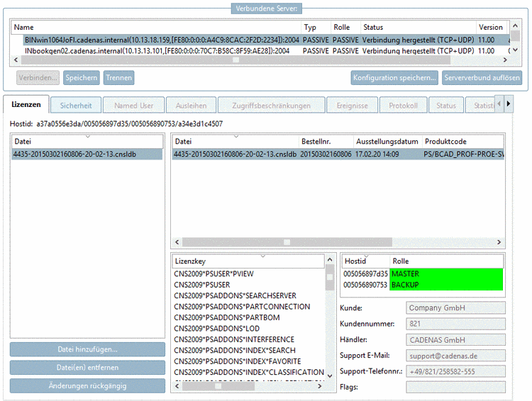Switch to the Ereignisse tab
The height and width of the screenshot is (401, 532).
tap(352, 106)
